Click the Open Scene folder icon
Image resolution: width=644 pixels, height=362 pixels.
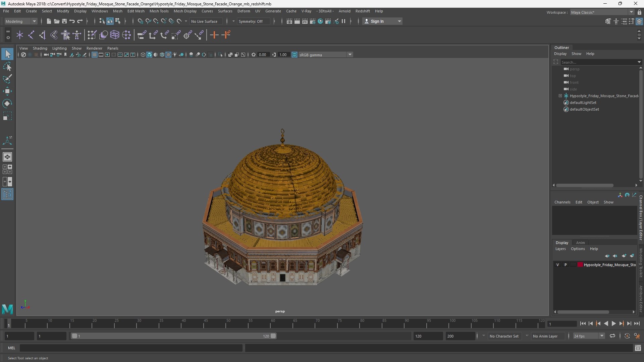57,21
